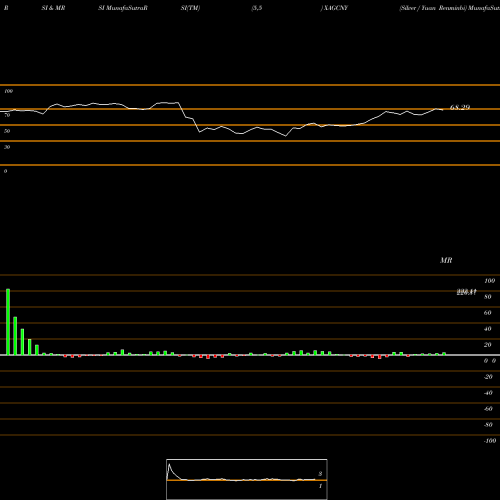Viewport: 500px width, 500px height.
Task: Click the RSI axis label 70
Action: pyautogui.click(x=7, y=115)
